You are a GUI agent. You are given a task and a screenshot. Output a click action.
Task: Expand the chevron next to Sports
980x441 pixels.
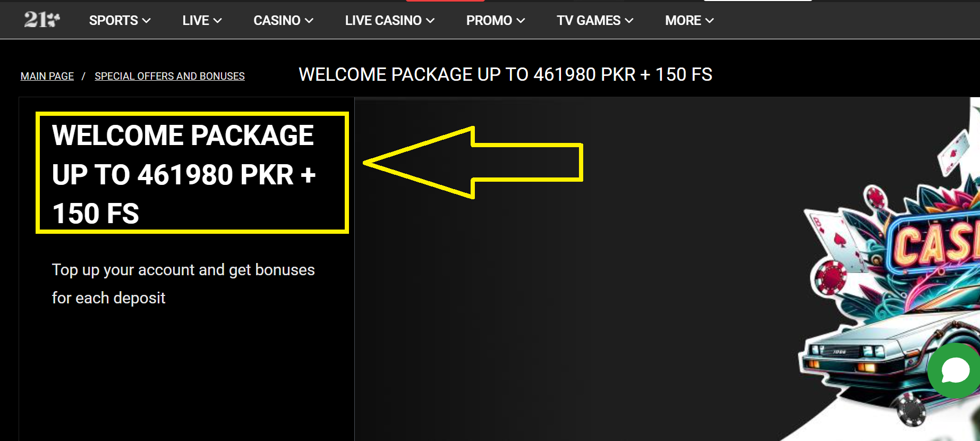tap(147, 21)
